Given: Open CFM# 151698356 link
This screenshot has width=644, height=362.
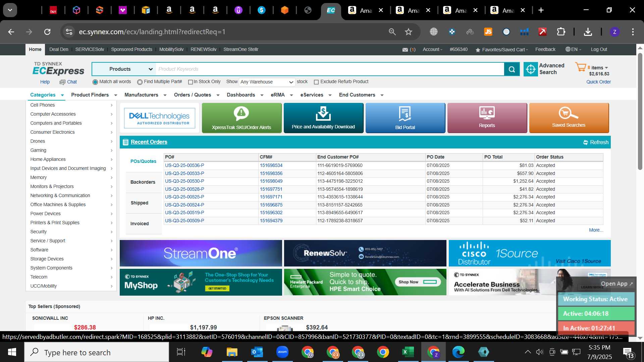Looking at the screenshot, I should click(271, 173).
